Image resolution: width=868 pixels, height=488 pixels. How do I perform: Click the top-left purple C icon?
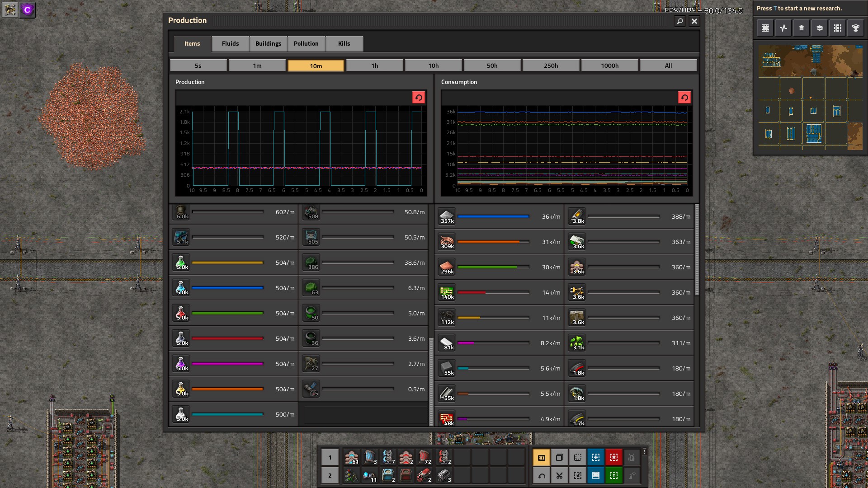point(28,9)
